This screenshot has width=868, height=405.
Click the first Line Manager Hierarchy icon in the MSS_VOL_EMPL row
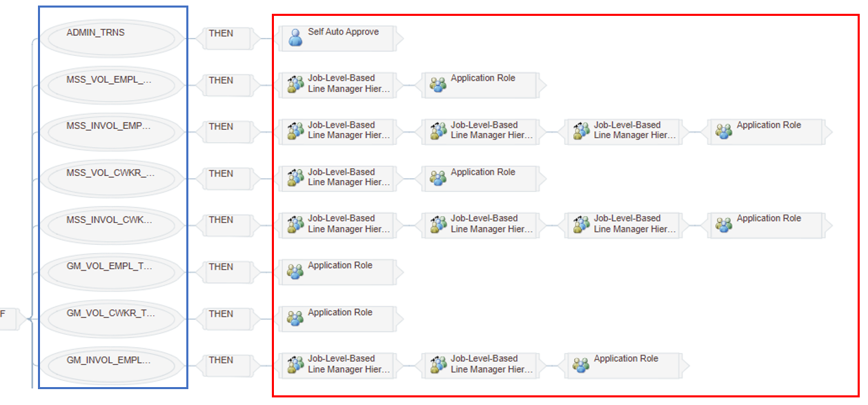pos(295,84)
